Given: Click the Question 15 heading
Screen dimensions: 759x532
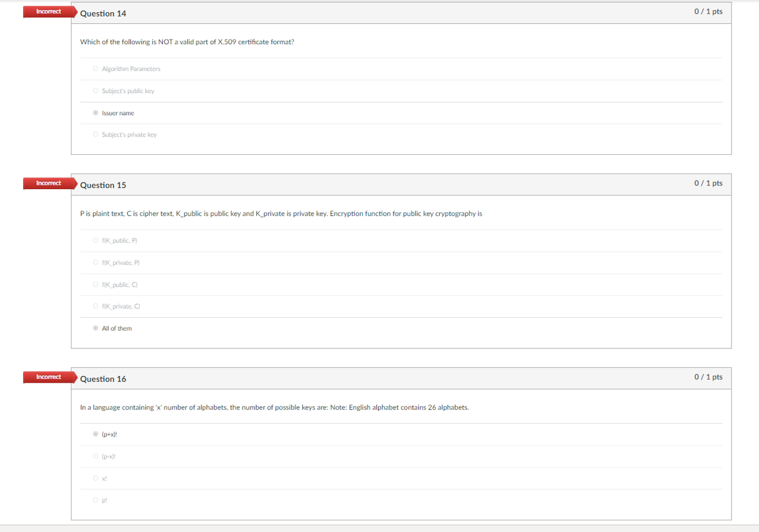Looking at the screenshot, I should click(x=103, y=185).
